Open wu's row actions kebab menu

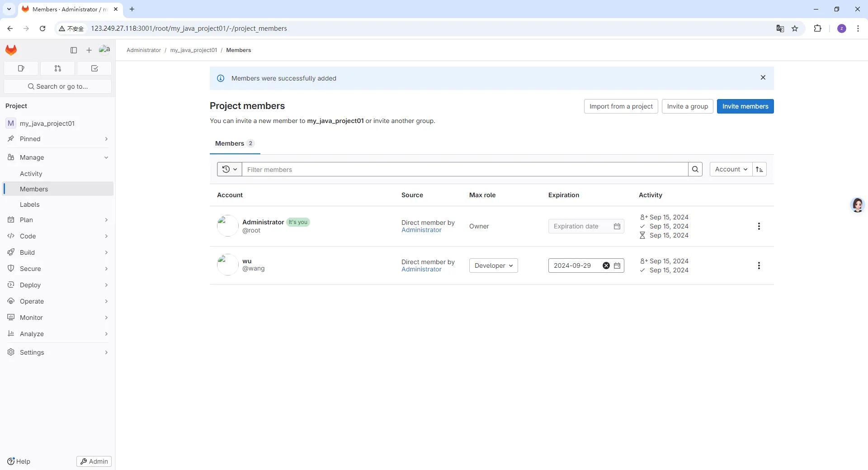(x=759, y=266)
